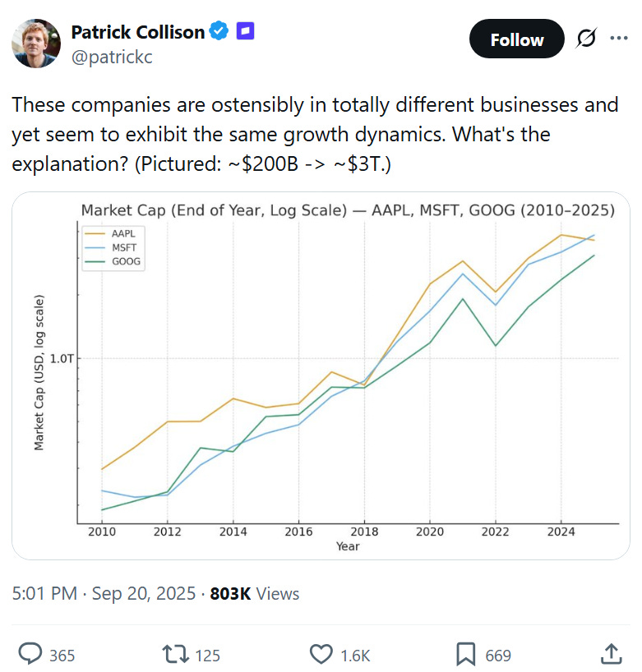The width and height of the screenshot is (642, 672).
Task: Open Patrick Collison's profile via display name
Action: click(x=137, y=32)
